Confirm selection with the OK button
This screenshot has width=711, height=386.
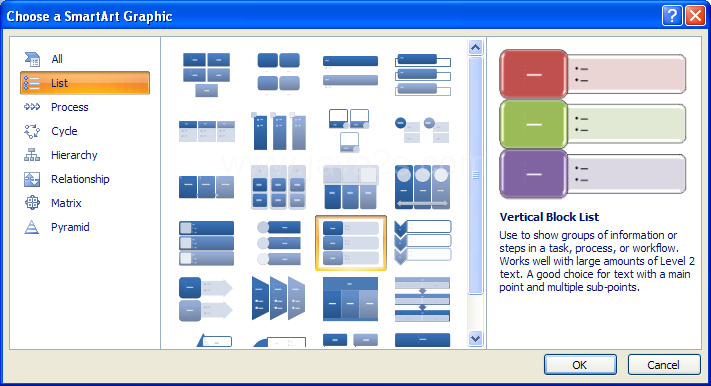(x=580, y=365)
